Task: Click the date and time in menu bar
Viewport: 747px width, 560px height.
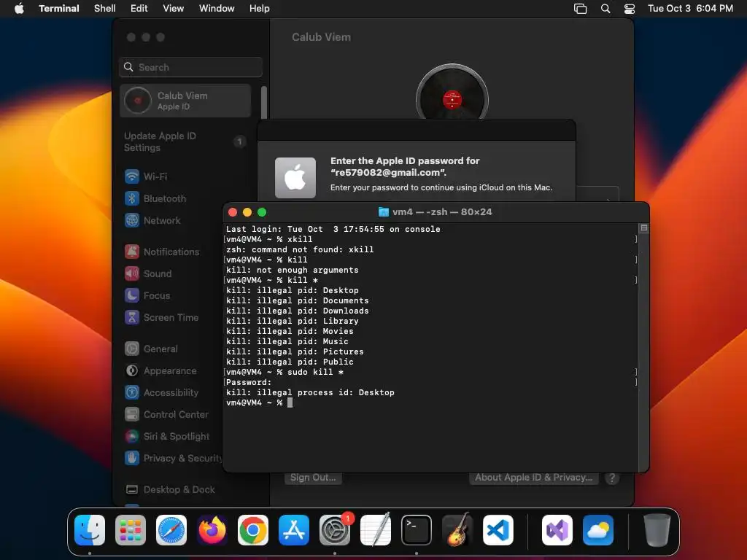Action: click(690, 9)
